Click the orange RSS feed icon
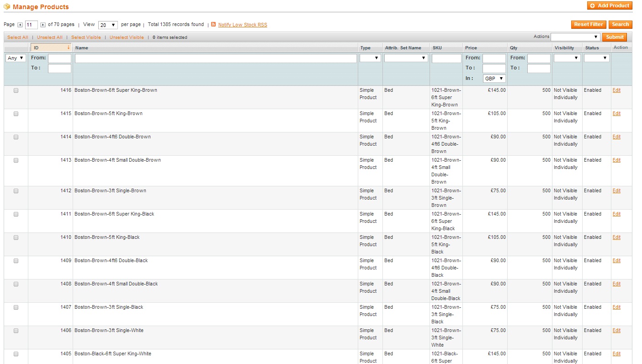The height and width of the screenshot is (364, 642). click(x=213, y=25)
